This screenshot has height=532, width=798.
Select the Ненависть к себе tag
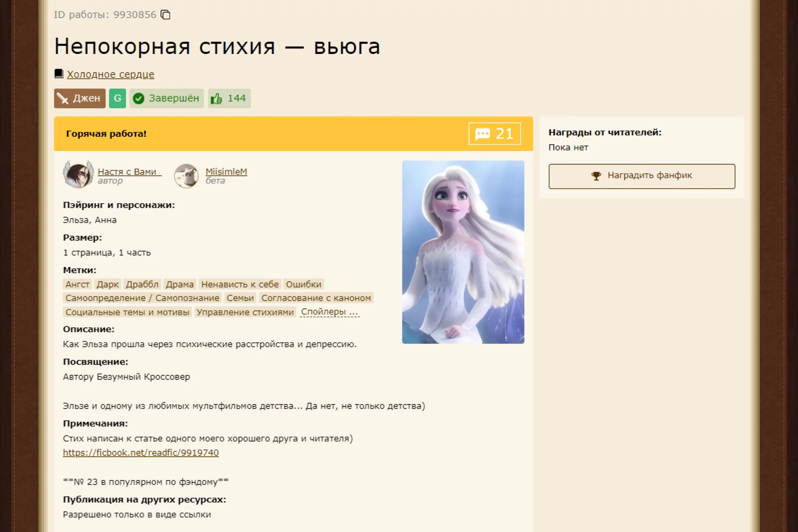[240, 284]
